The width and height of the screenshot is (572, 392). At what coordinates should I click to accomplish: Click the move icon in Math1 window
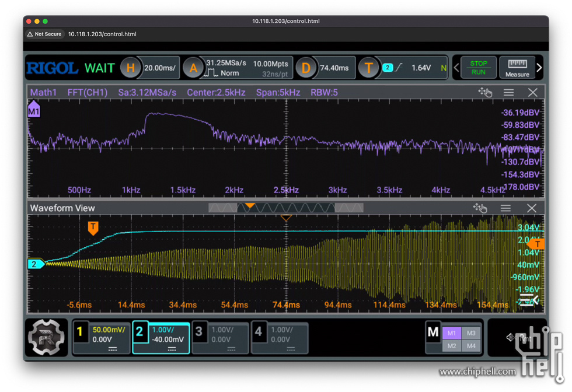[485, 92]
